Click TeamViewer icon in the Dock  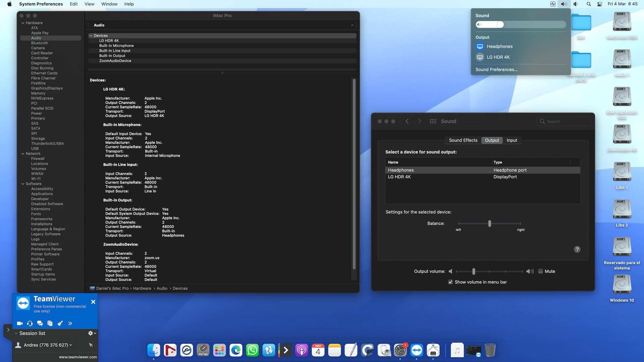point(417,351)
